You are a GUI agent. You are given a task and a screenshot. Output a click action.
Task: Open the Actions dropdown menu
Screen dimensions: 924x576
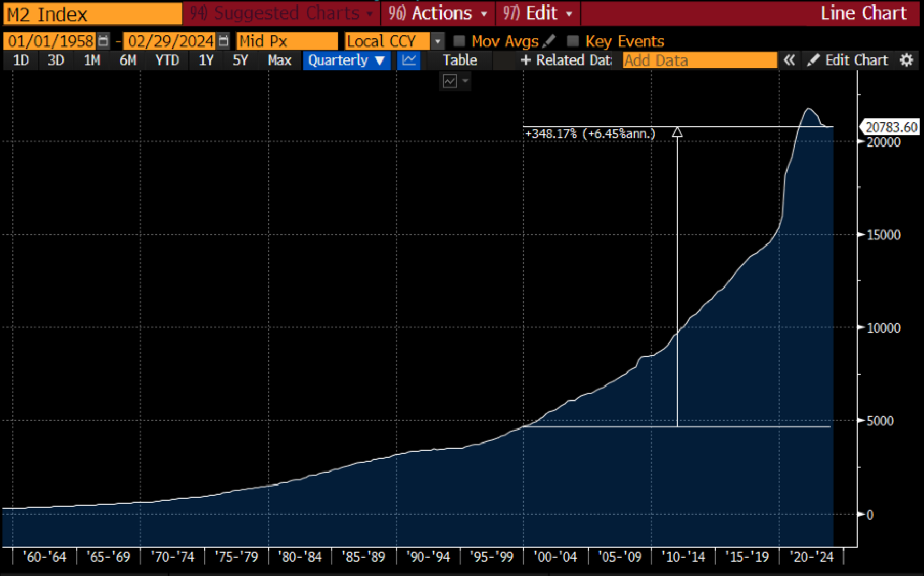click(438, 13)
